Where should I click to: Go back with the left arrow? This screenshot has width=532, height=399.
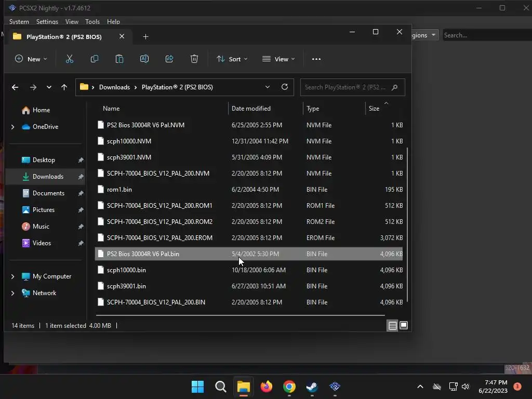(15, 87)
